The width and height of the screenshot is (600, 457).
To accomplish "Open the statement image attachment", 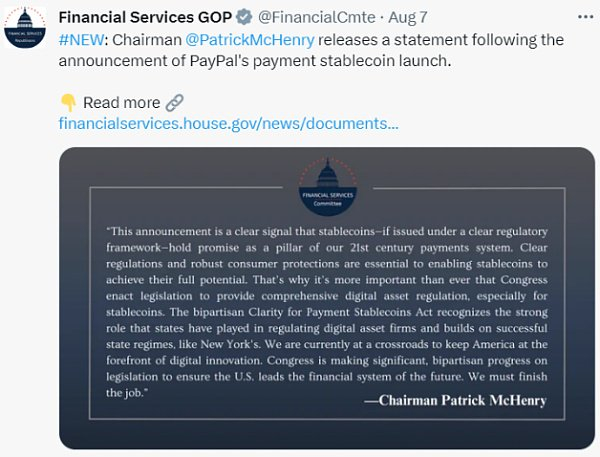I will (327, 298).
